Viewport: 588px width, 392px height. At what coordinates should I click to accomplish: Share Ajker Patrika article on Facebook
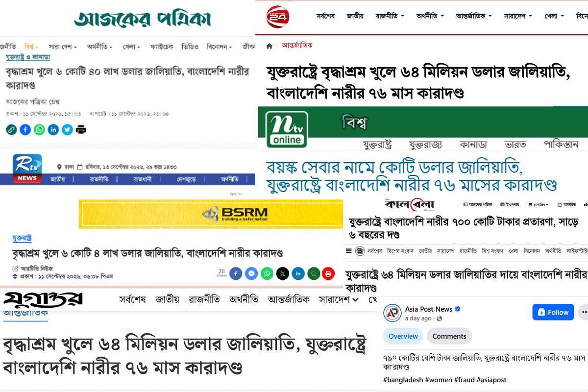point(25,129)
